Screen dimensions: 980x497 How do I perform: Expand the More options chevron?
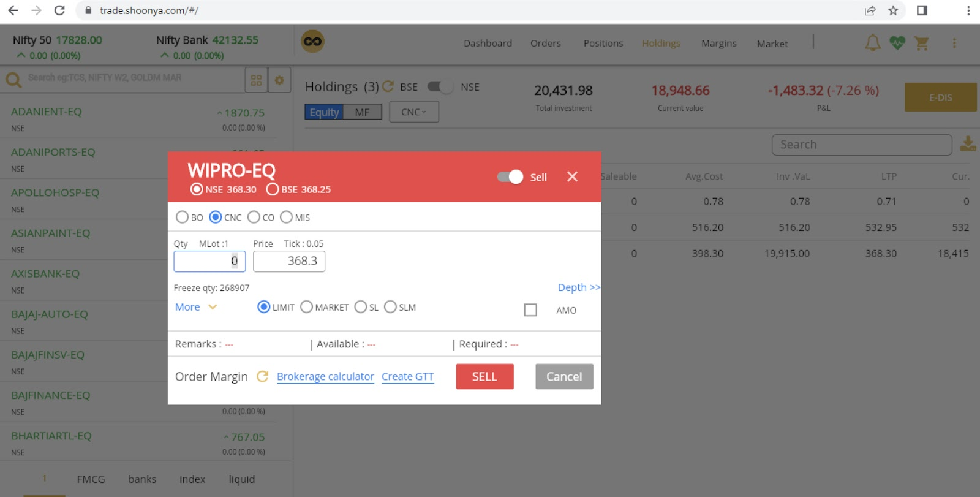(213, 307)
